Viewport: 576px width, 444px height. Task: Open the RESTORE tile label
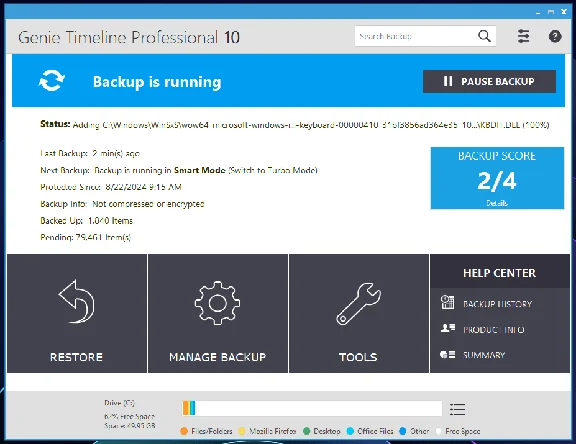76,357
